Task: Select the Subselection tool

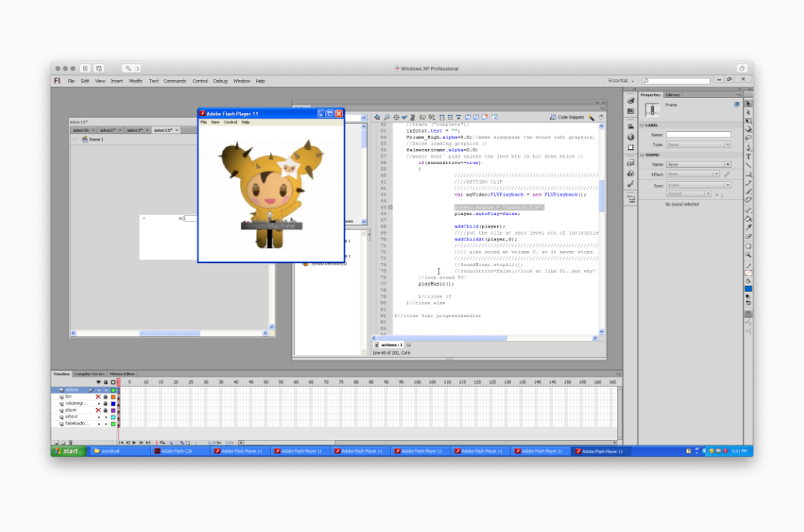Action: pyautogui.click(x=748, y=112)
